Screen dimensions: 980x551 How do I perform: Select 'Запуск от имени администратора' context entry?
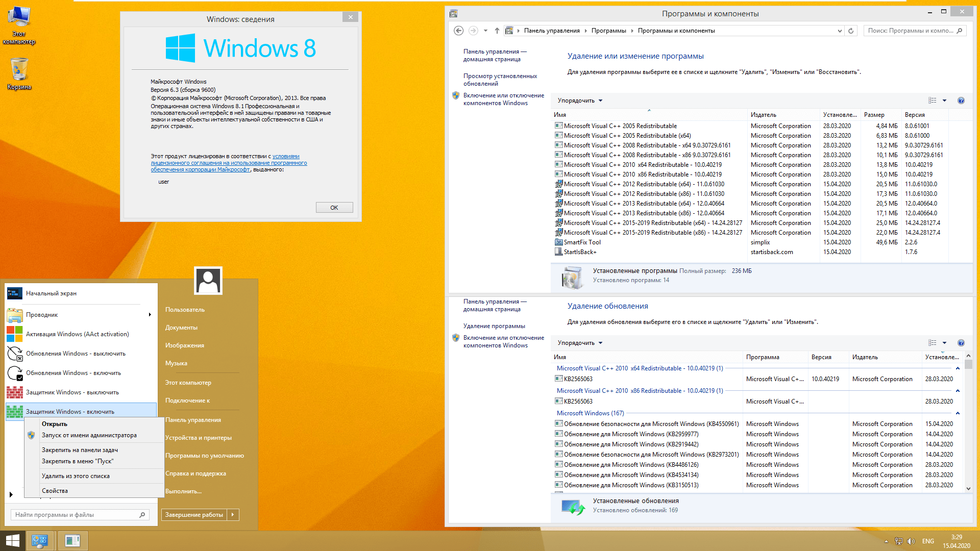point(89,435)
